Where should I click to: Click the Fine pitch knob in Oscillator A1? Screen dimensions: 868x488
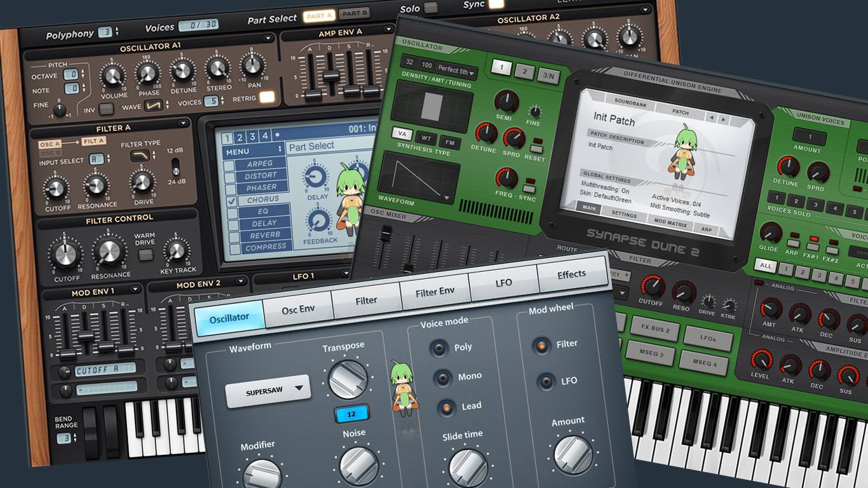coord(60,110)
